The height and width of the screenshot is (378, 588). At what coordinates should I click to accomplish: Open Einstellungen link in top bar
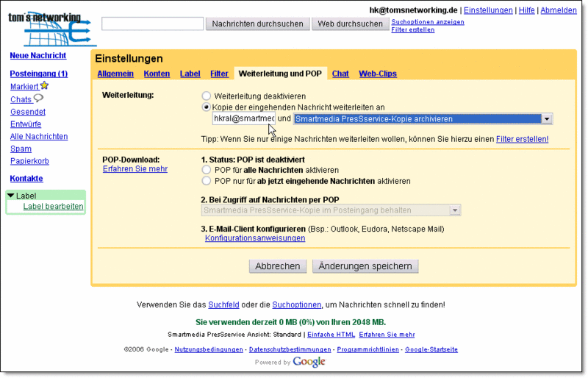(x=488, y=10)
